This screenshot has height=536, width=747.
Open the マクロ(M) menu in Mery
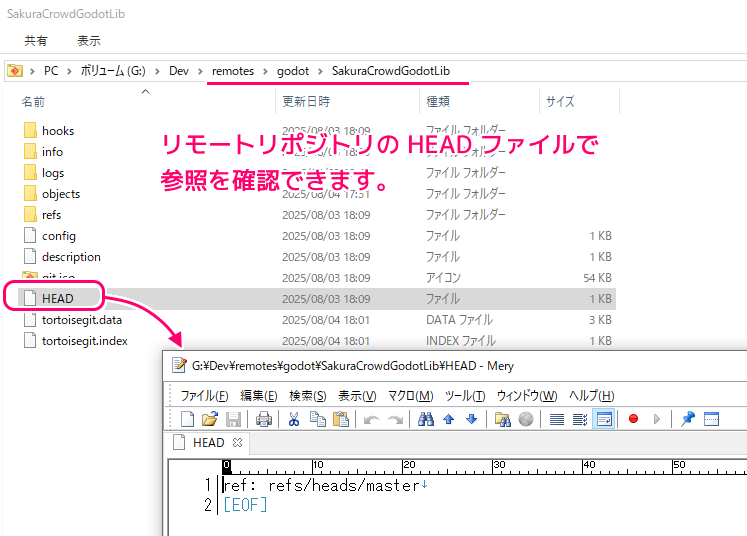[x=410, y=395]
